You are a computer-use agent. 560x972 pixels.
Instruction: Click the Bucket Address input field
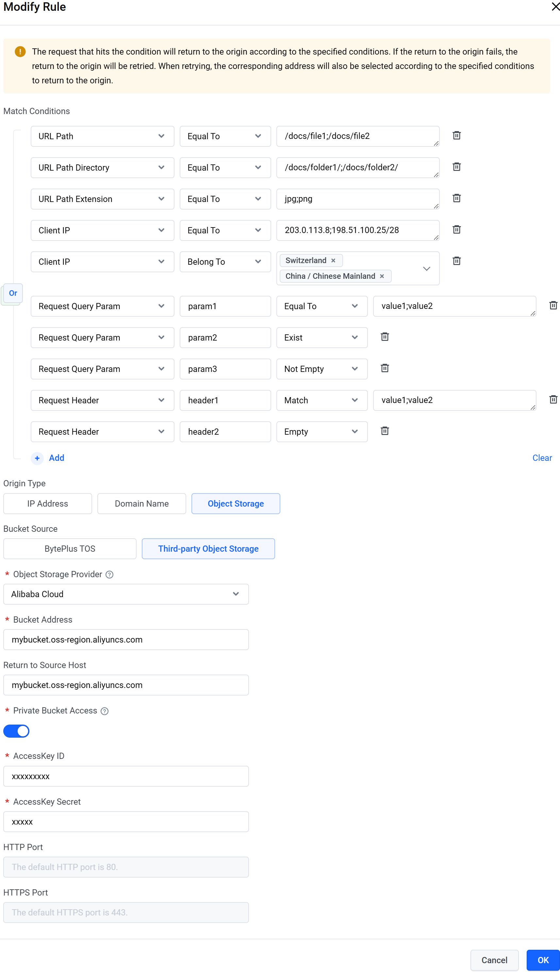point(126,639)
